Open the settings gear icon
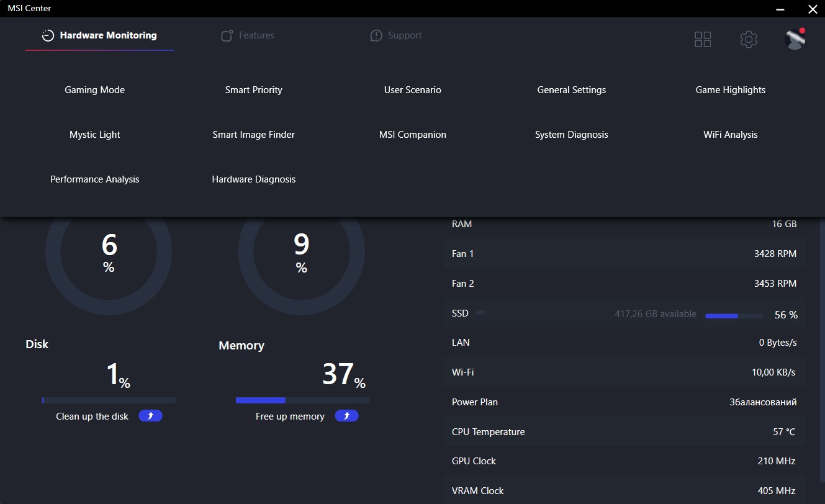 (749, 40)
